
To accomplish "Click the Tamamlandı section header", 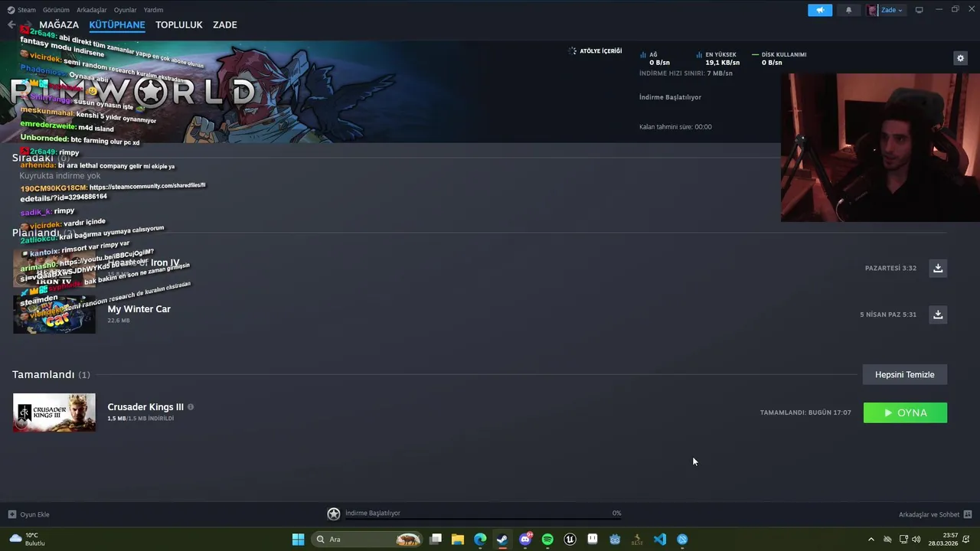I will (51, 374).
